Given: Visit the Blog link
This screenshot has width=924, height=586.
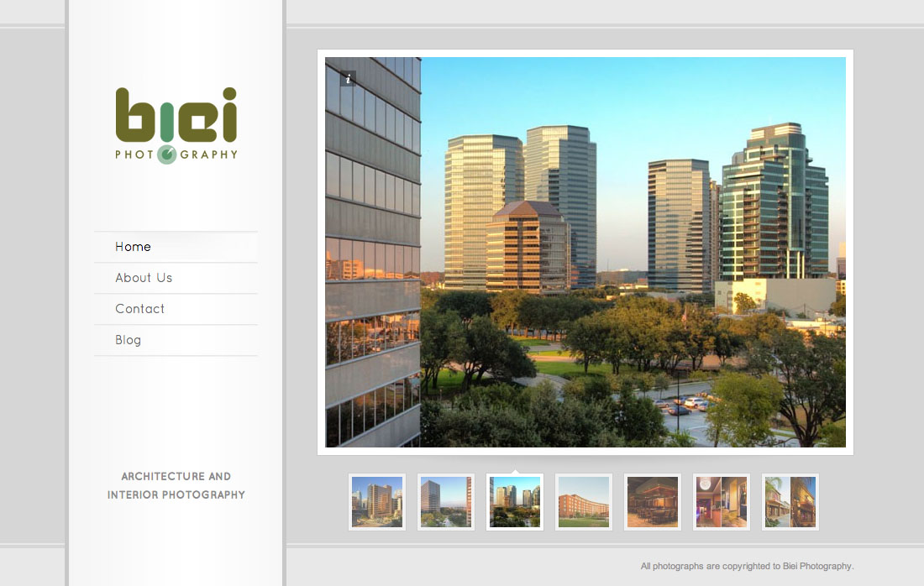Looking at the screenshot, I should pos(176,340).
